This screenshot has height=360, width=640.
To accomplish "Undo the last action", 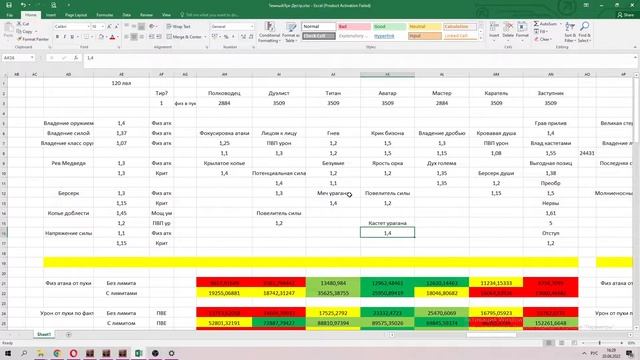I will tap(23, 5).
